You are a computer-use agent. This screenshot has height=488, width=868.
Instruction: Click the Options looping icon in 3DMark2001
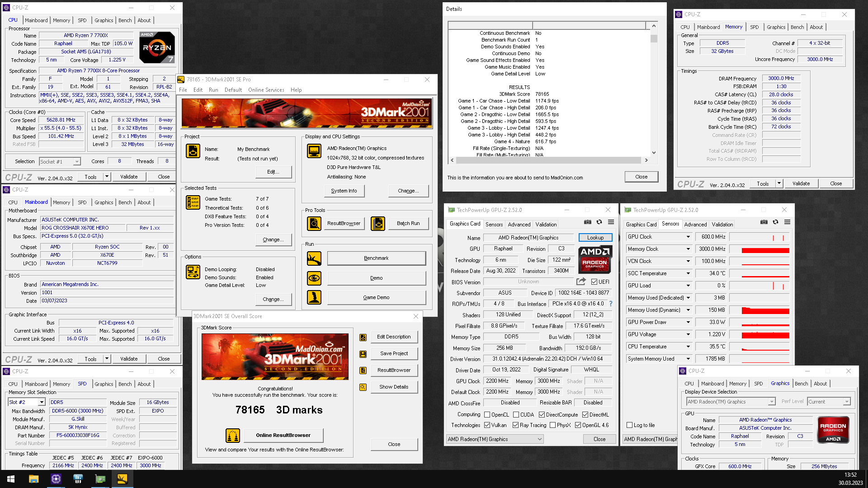point(193,272)
